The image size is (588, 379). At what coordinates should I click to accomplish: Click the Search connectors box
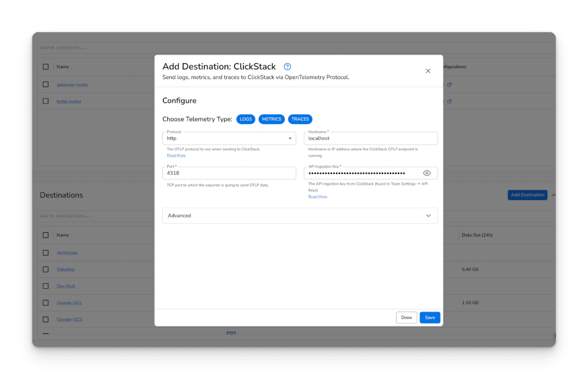pyautogui.click(x=296, y=47)
